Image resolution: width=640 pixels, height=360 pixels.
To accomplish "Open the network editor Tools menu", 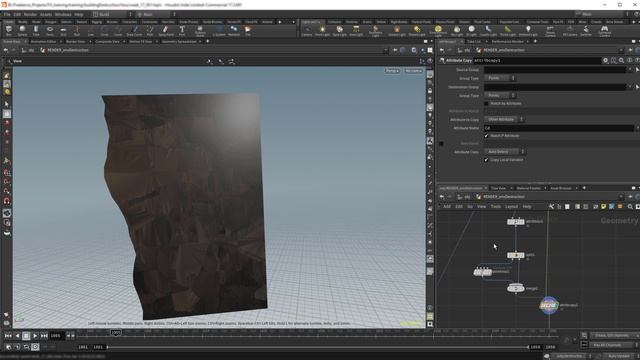I will pyautogui.click(x=496, y=207).
